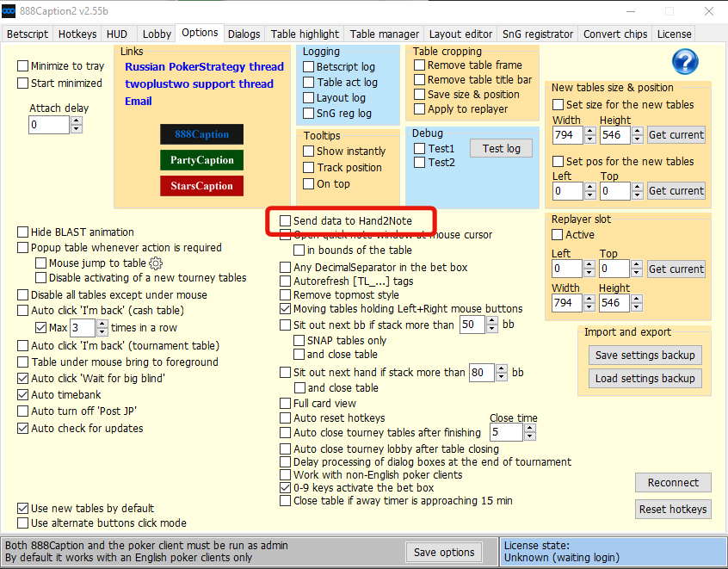Click the Reconnect button

673,483
